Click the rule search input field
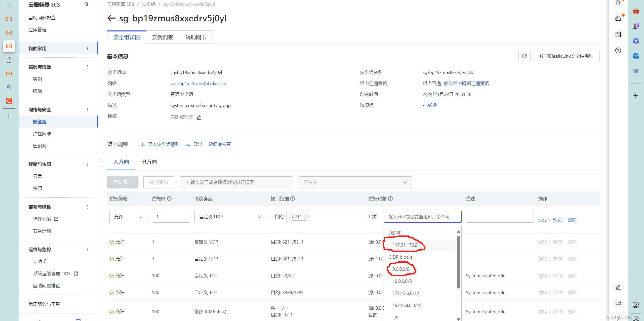644x321 pixels. 236,182
